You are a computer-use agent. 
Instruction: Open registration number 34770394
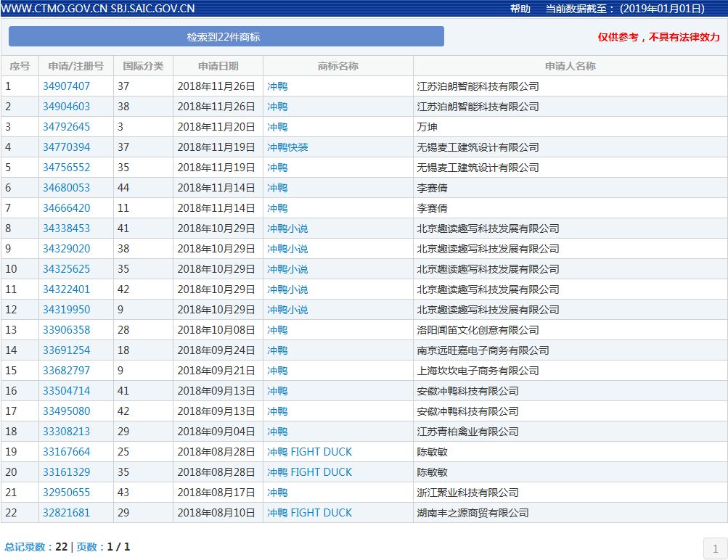66,147
